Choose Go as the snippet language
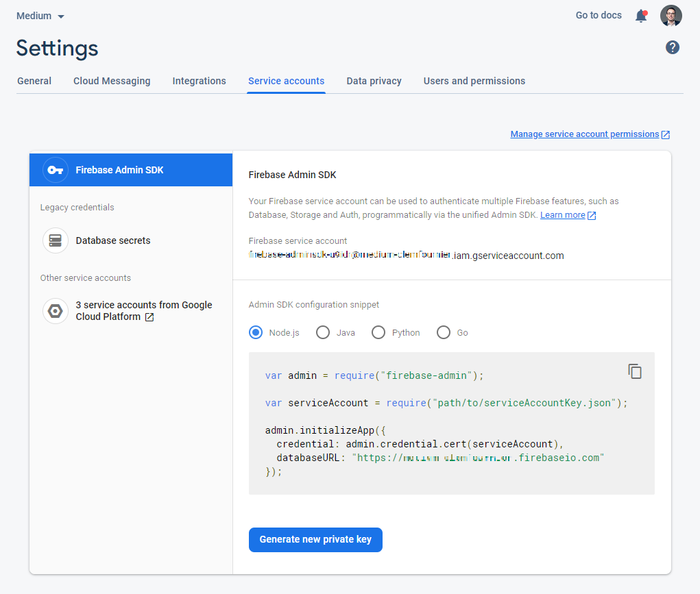Viewport: 700px width, 594px height. 444,332
